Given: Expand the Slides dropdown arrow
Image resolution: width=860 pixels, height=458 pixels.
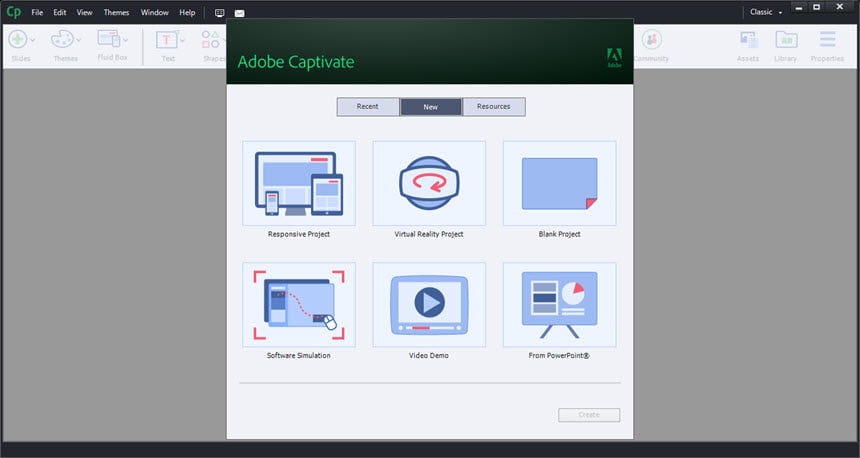Looking at the screenshot, I should [x=32, y=40].
